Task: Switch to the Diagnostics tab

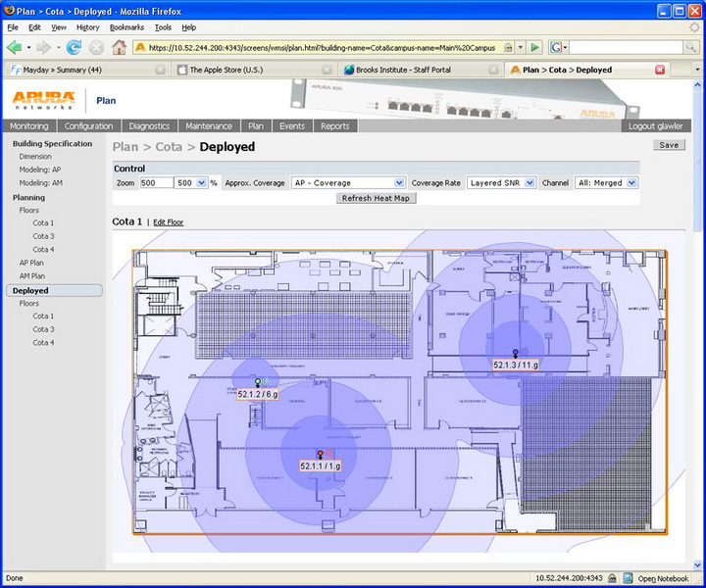Action: click(x=149, y=126)
